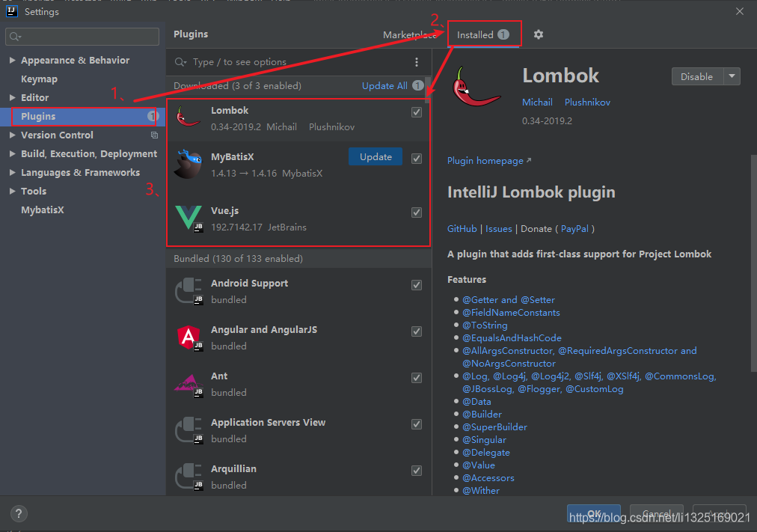This screenshot has height=532, width=757.
Task: Toggle the Arquillian plugin checkbox
Action: point(417,470)
